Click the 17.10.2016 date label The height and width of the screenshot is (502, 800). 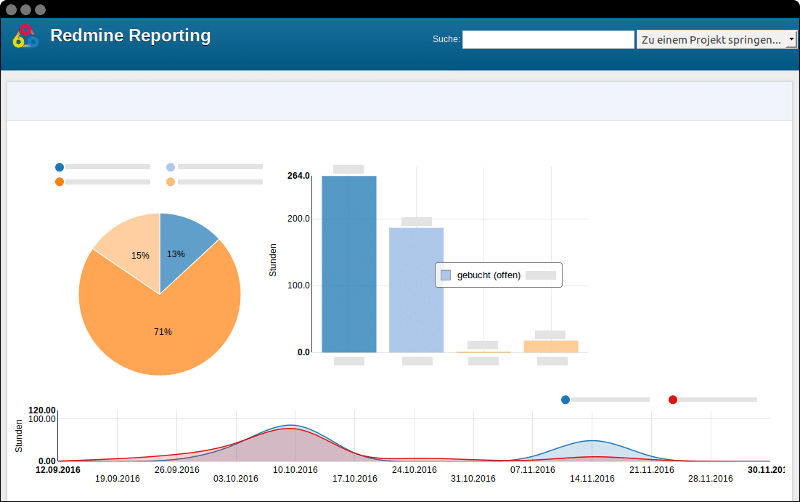coord(355,479)
